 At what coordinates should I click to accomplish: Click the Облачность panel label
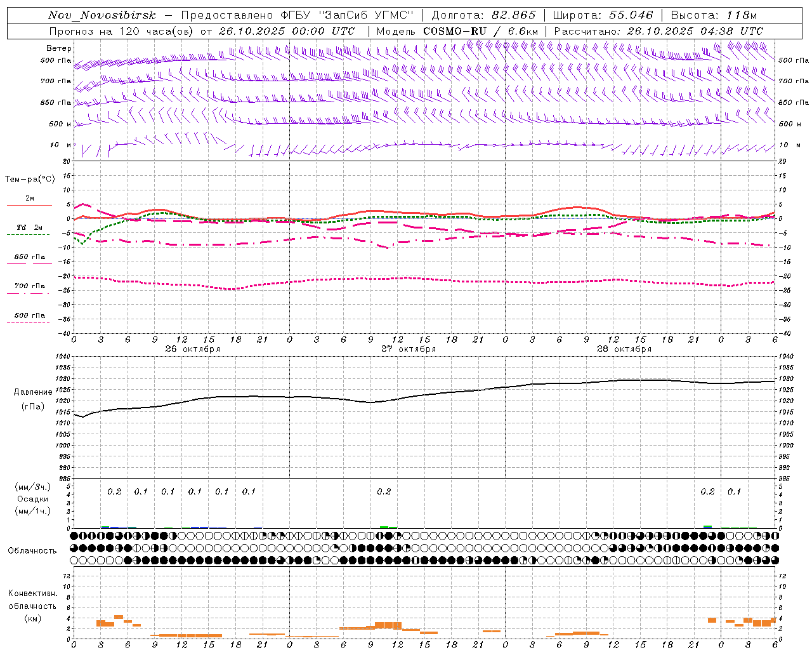pos(32,551)
